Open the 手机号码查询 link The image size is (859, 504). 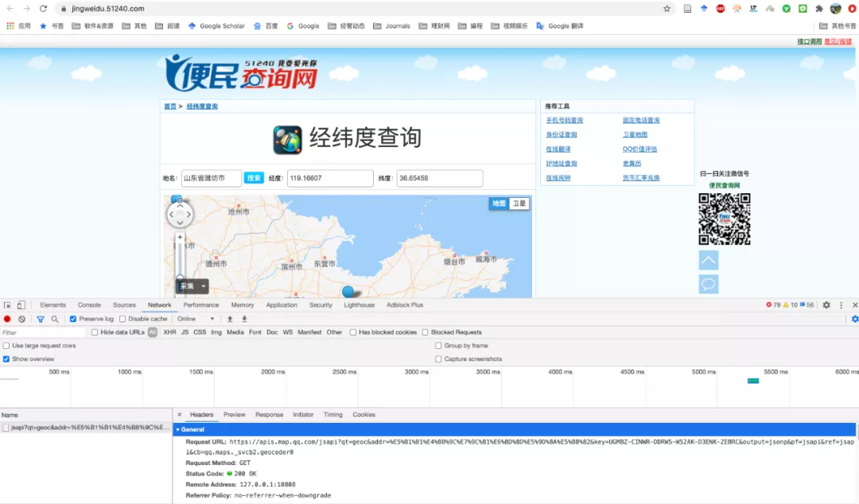point(564,121)
